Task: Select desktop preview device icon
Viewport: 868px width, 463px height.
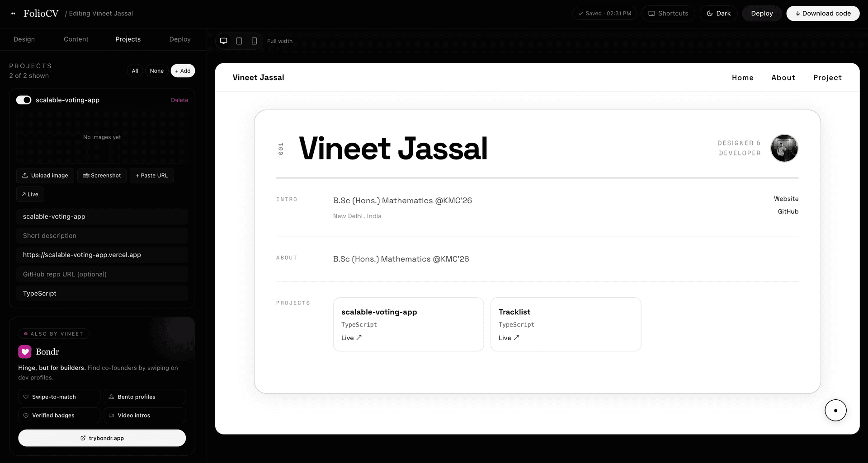Action: pyautogui.click(x=223, y=41)
